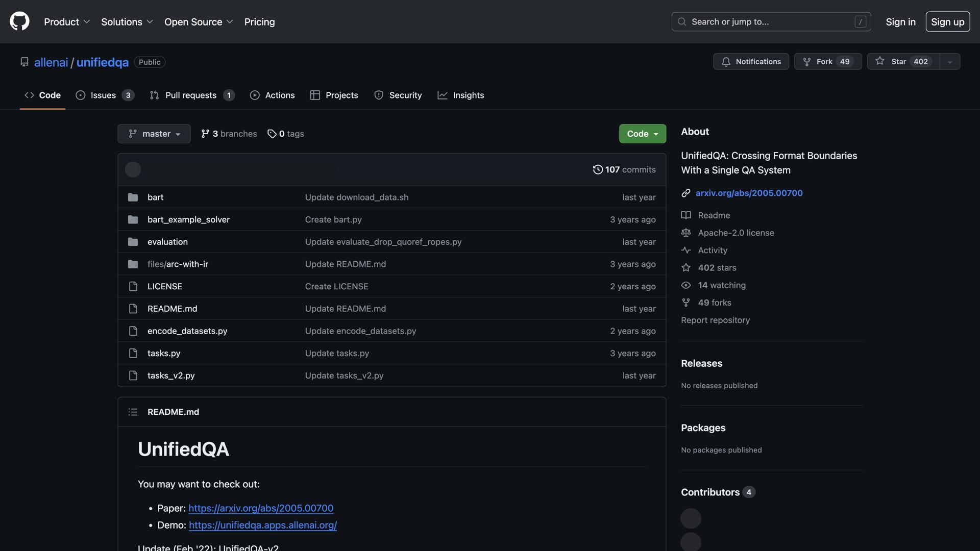The height and width of the screenshot is (551, 980).
Task: Switch to the Issues tab
Action: [x=102, y=95]
